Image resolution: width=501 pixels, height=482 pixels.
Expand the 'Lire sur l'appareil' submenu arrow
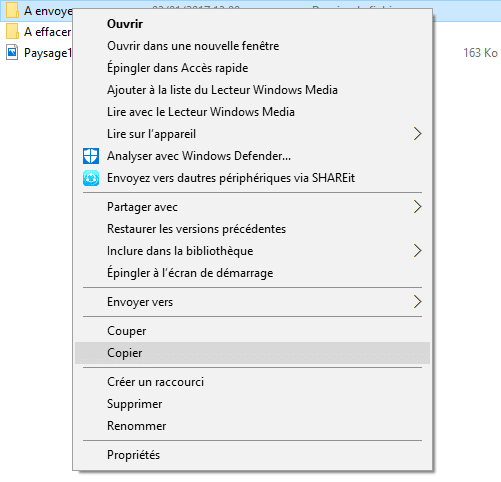tap(417, 134)
